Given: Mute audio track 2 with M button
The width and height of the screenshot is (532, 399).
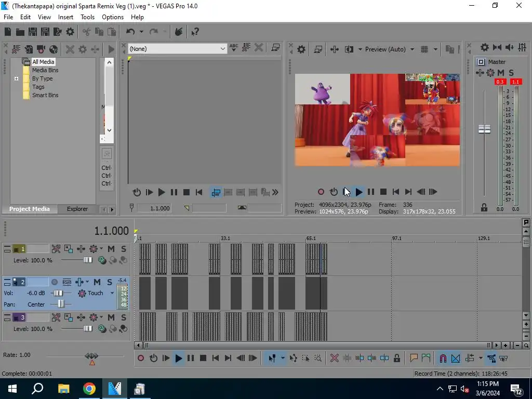Looking at the screenshot, I should (x=97, y=282).
